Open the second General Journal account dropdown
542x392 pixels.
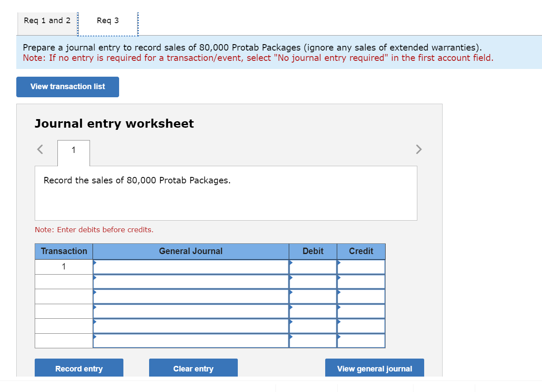click(96, 278)
